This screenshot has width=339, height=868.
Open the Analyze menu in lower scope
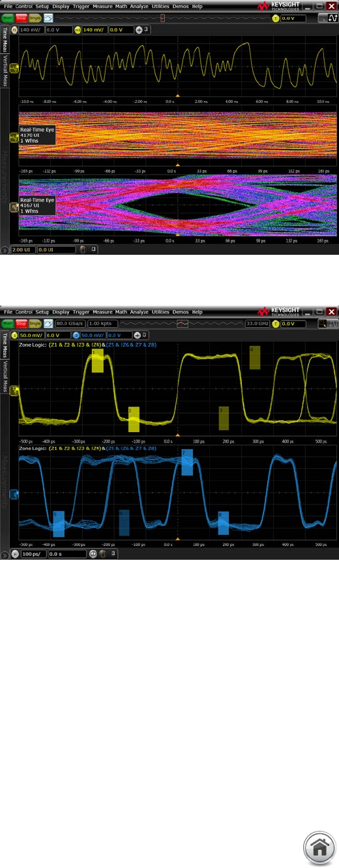click(140, 313)
